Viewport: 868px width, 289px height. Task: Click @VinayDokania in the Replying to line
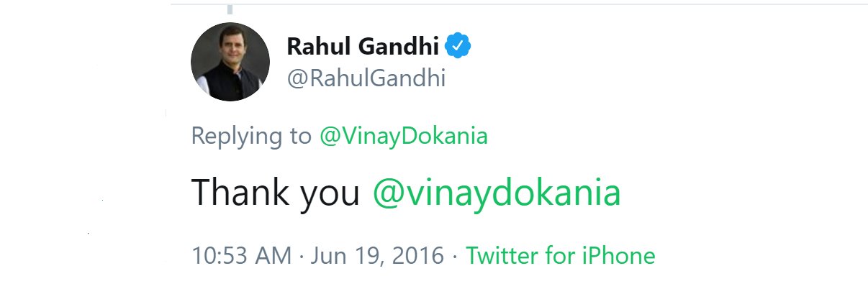(x=403, y=137)
